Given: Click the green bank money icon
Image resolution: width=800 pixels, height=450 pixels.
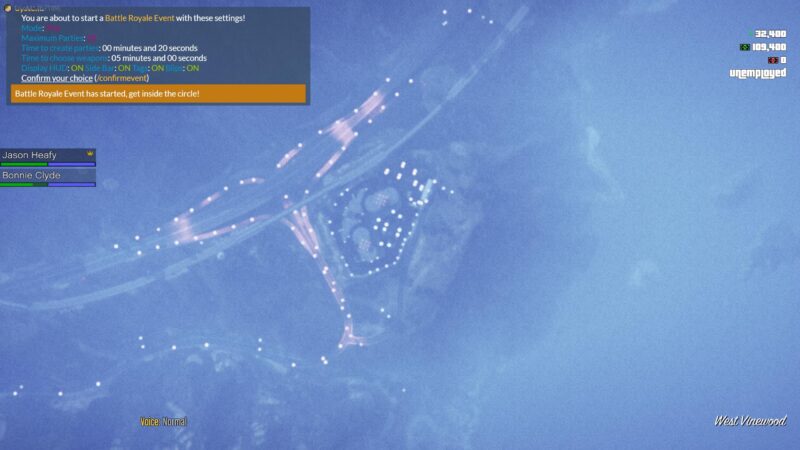Looking at the screenshot, I should pyautogui.click(x=745, y=47).
